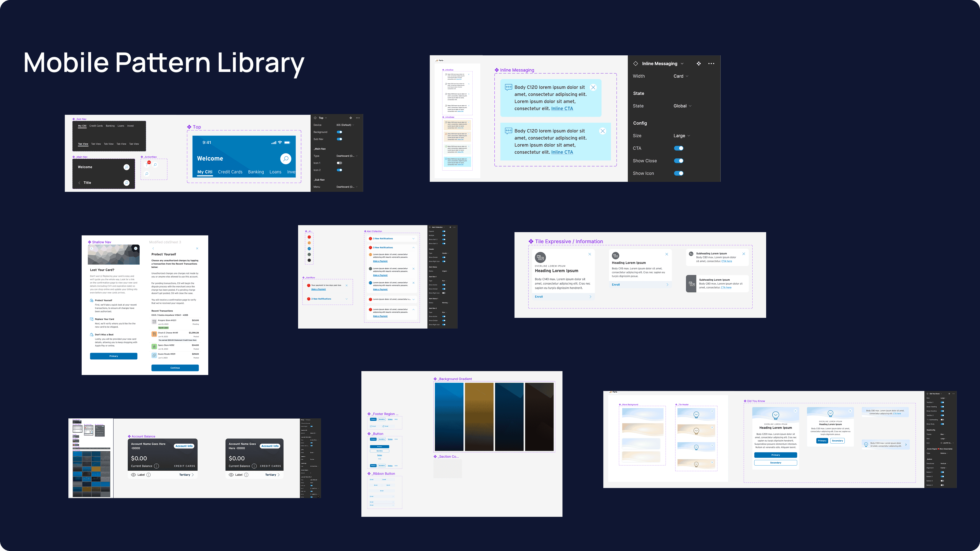The width and height of the screenshot is (980, 551).
Task: Open the Size Large dropdown
Action: click(681, 136)
